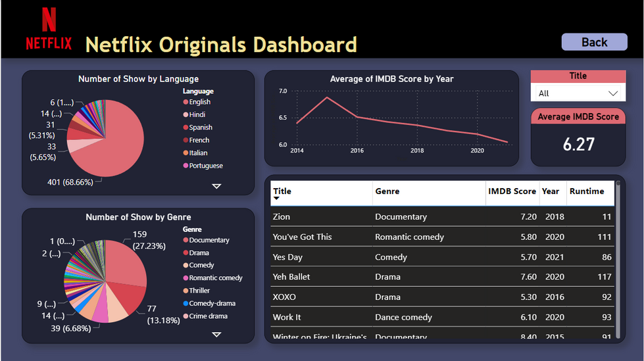Click the Netflix Originals Dashboard heading

[x=221, y=44]
